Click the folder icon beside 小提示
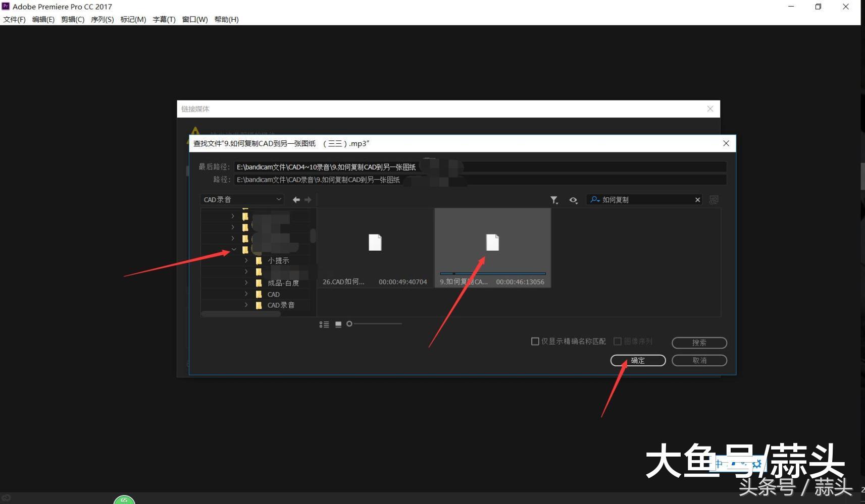865x504 pixels. click(x=259, y=260)
